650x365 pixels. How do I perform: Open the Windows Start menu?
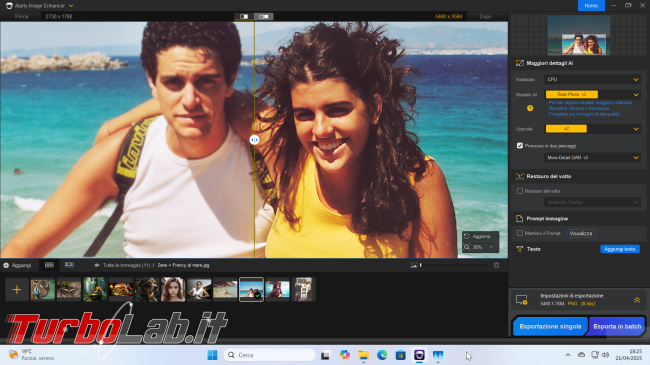tap(212, 355)
